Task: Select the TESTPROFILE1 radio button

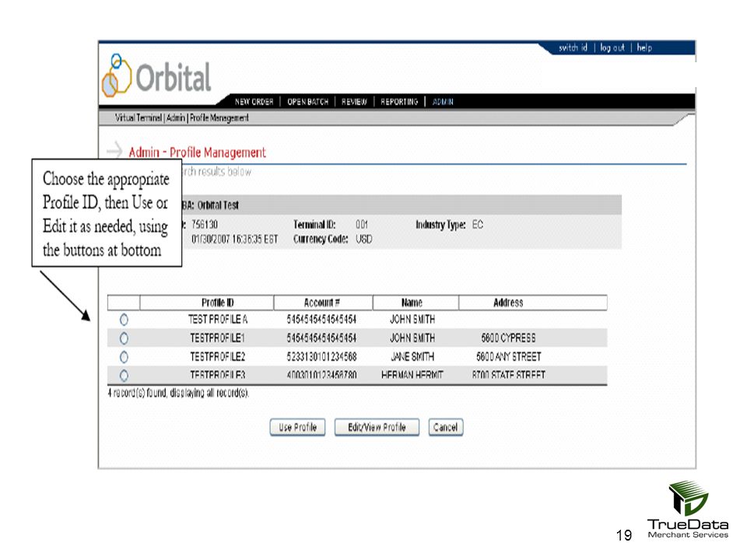Action: click(124, 338)
